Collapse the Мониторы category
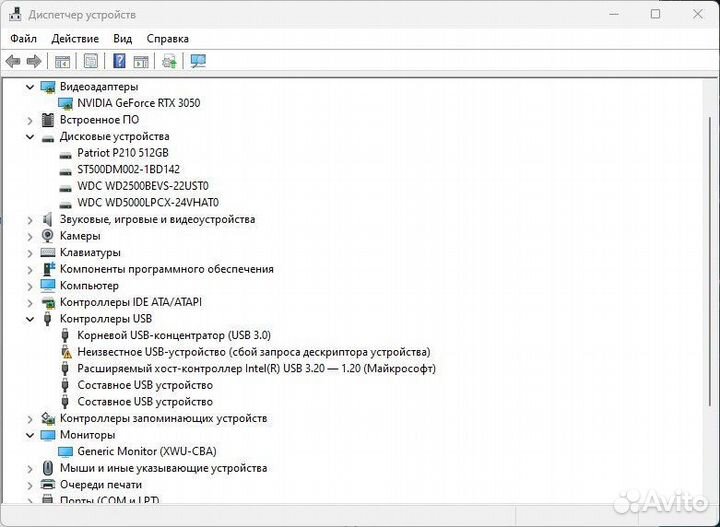 [30, 435]
